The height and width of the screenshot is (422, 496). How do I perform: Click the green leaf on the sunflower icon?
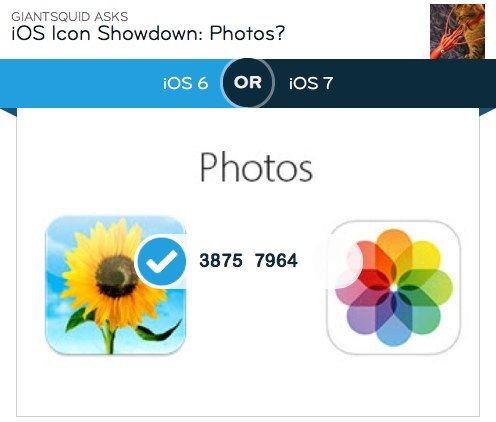click(159, 331)
